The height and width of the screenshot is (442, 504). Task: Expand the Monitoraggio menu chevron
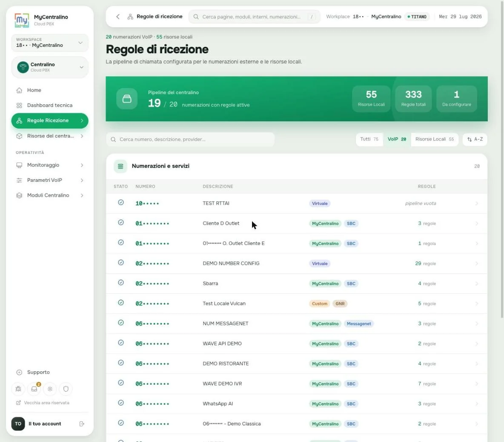click(82, 165)
